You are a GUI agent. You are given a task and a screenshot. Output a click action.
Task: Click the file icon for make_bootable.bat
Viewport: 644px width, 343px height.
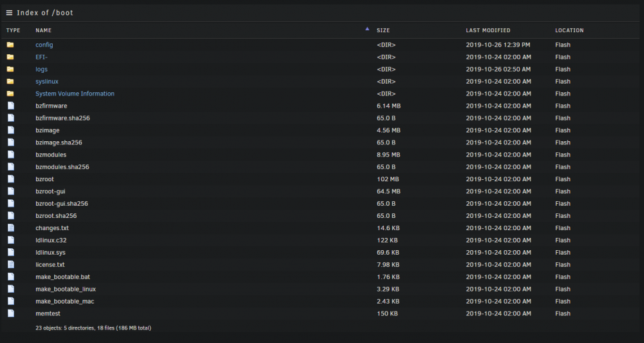tap(11, 277)
